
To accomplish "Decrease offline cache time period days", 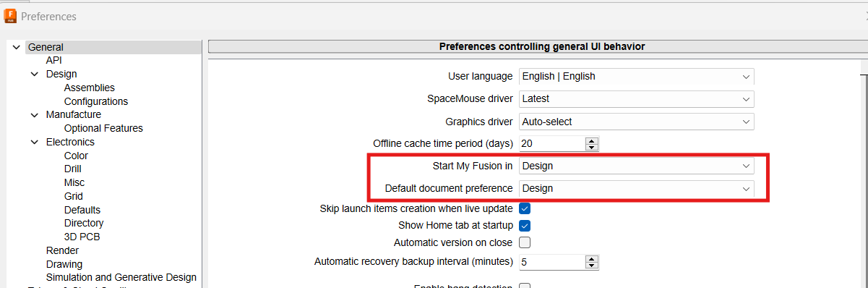I will pos(592,148).
